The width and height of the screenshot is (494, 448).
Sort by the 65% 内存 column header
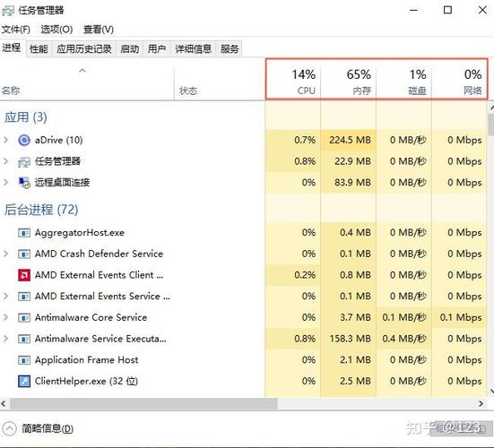coord(349,81)
